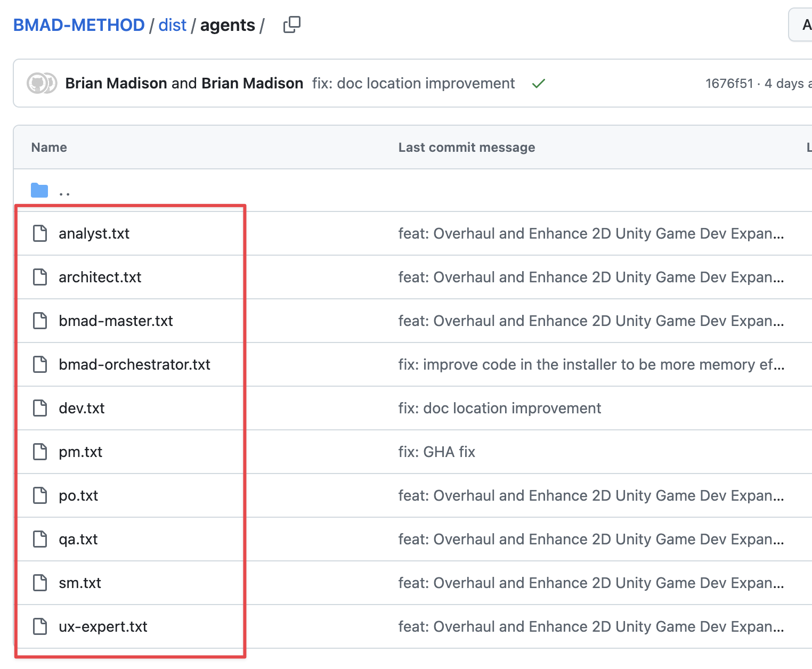
Task: Click the file icon beside ux-expert.txt
Action: point(40,626)
